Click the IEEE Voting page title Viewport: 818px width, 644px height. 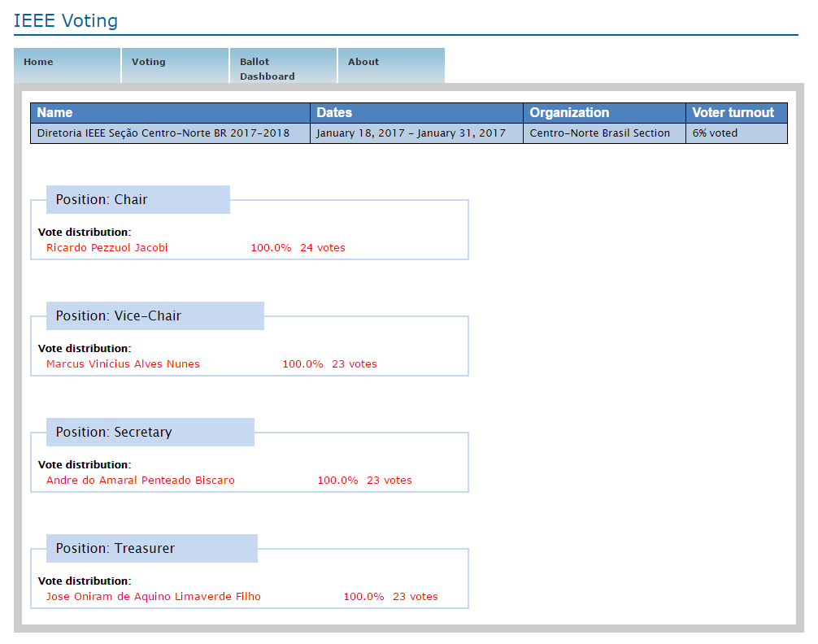tap(66, 21)
